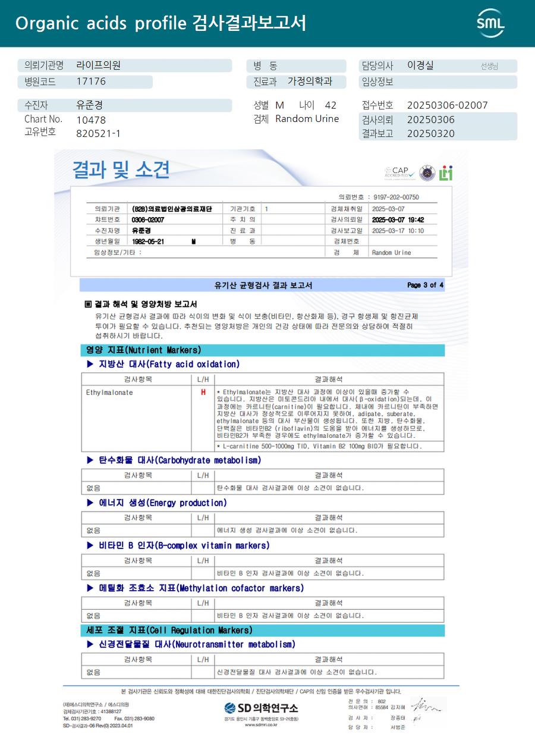535x756 pixels.
Task: Select the 고유번호 value 820521-1
Action: [99, 133]
